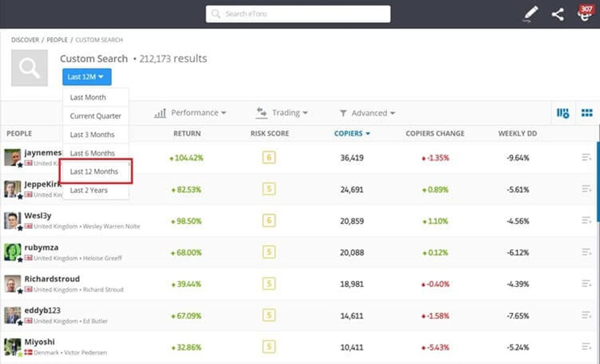Go to People breadcrumb link
This screenshot has height=364, width=600.
click(x=57, y=40)
